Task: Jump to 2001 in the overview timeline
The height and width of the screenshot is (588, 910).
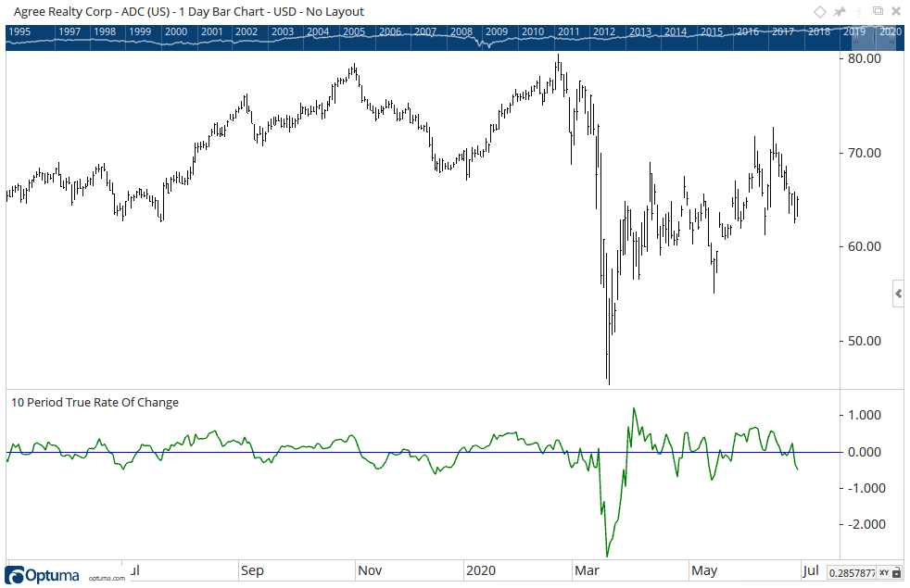Action: 212,31
